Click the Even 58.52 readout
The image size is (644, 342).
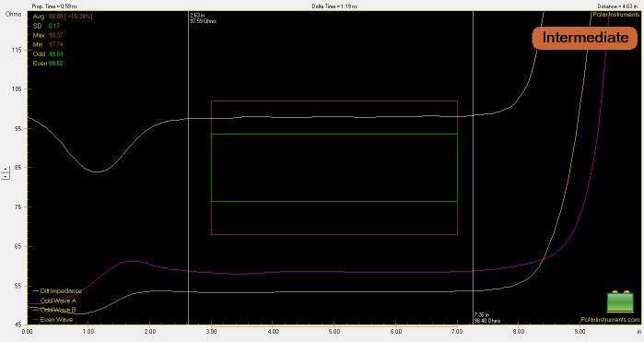click(x=48, y=64)
